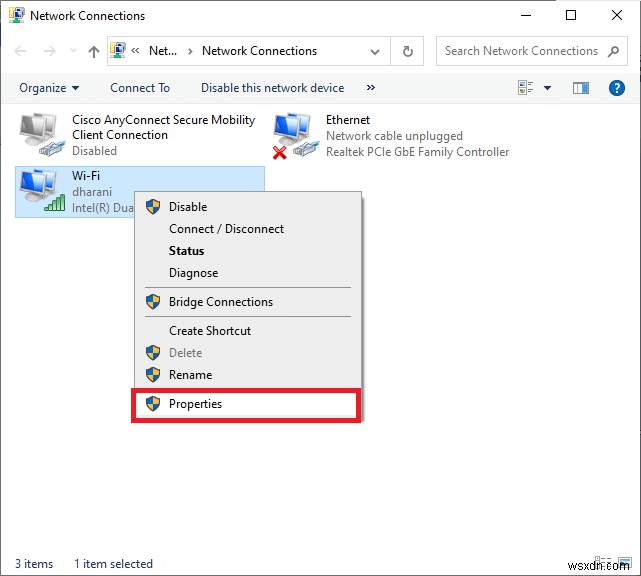Screen dimensions: 641x576
Task: Open the Organize menu
Action: [x=49, y=88]
